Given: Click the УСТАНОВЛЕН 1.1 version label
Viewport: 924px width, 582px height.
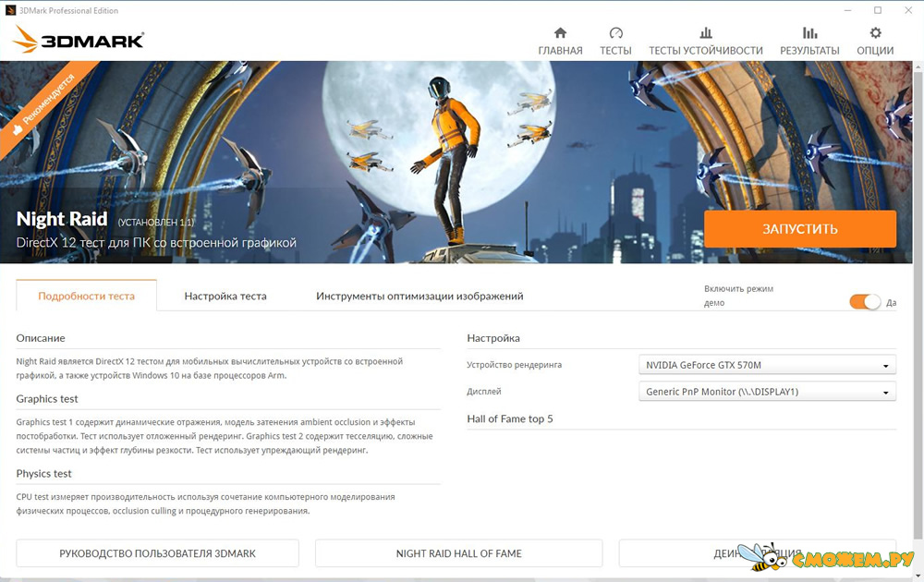Looking at the screenshot, I should click(x=155, y=222).
